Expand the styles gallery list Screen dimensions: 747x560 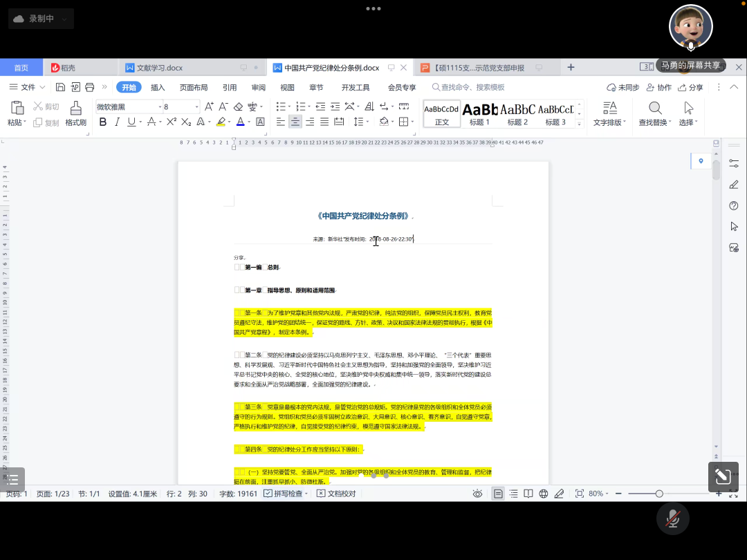click(x=580, y=122)
